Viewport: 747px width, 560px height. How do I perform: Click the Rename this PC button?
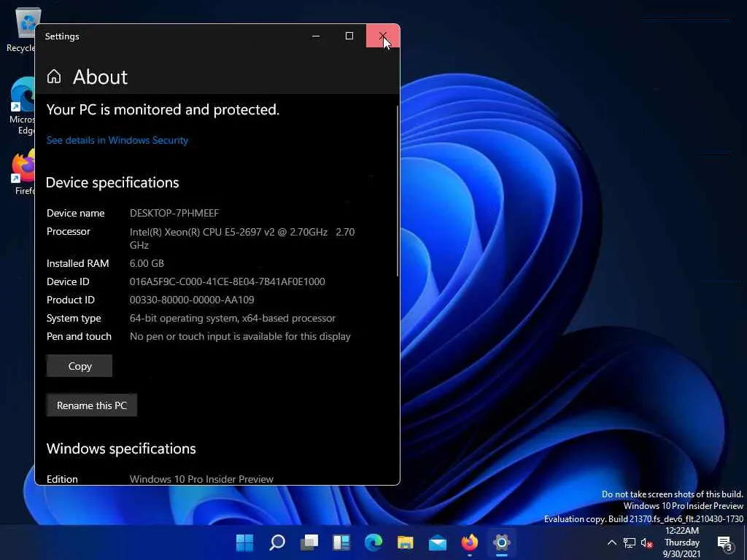tap(91, 405)
